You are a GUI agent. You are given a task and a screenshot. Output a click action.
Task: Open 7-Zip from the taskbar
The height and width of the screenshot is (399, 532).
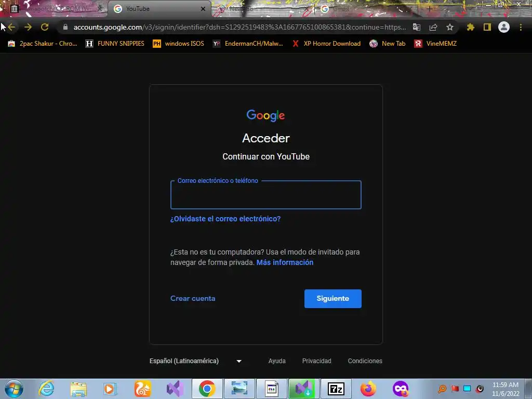(336, 389)
